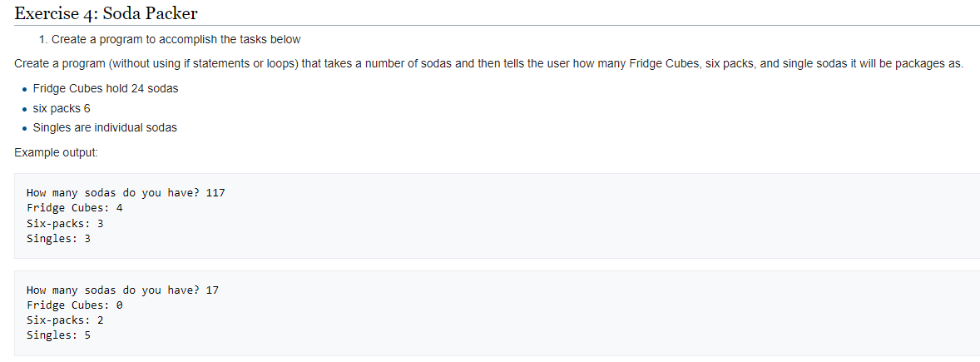
Task: Click the bullet dot before 'Fridge Cubes hold'
Action: [x=23, y=89]
